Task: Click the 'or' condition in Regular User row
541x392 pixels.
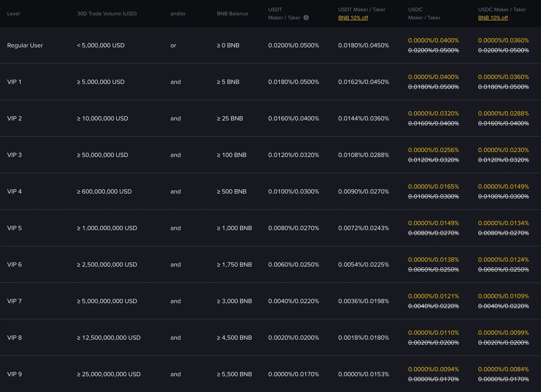Action: pyautogui.click(x=173, y=46)
